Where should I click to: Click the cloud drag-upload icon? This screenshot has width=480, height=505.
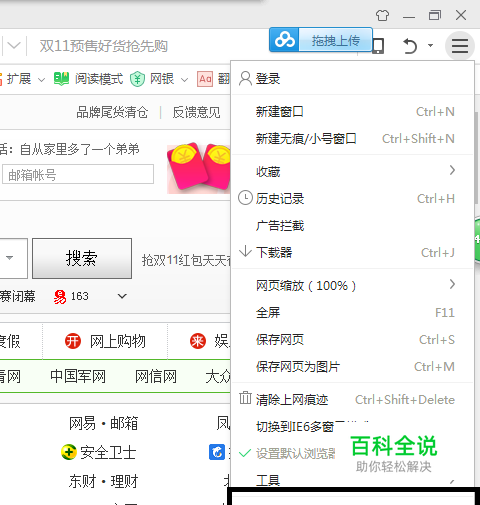(x=284, y=40)
